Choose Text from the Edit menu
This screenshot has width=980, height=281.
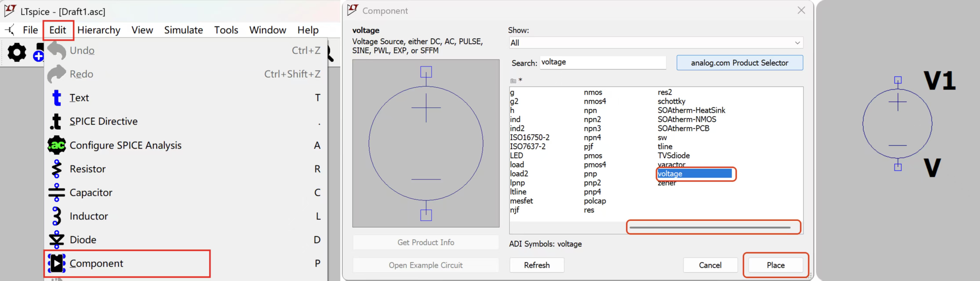pos(186,98)
